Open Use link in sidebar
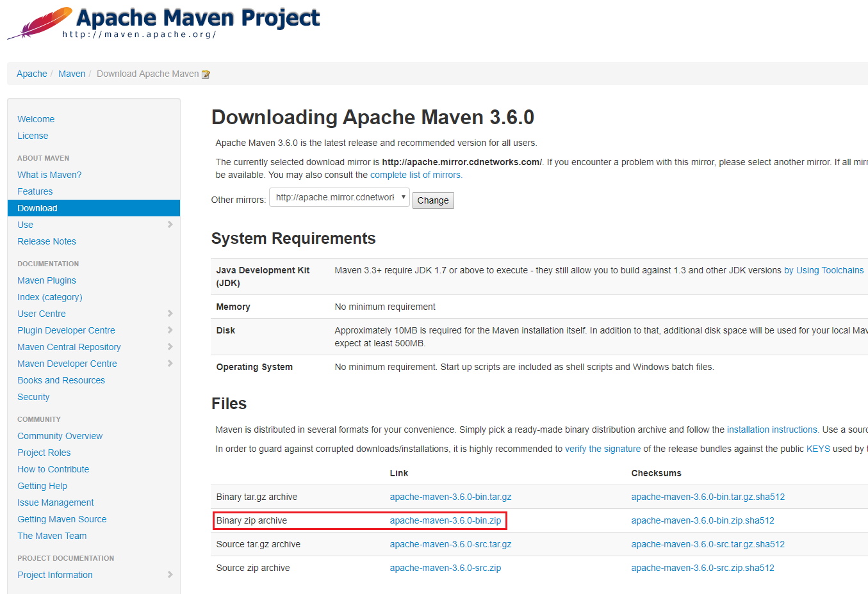The image size is (868, 594). (26, 225)
